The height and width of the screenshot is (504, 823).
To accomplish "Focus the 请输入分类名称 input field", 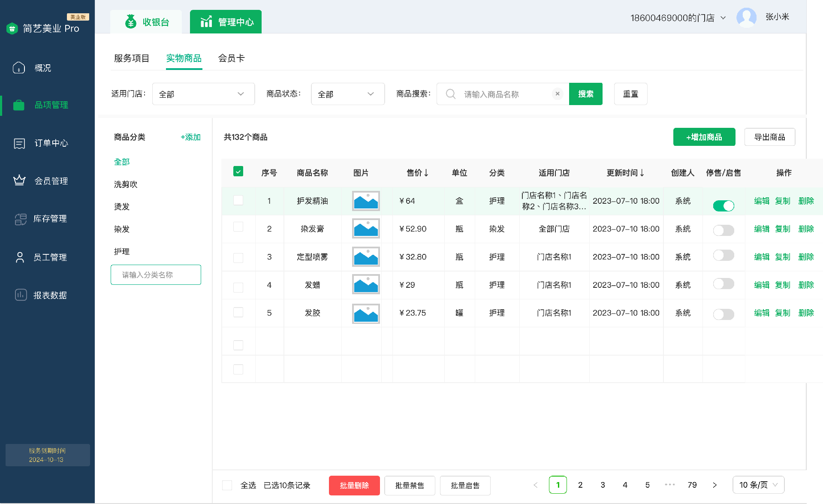I will pos(156,275).
